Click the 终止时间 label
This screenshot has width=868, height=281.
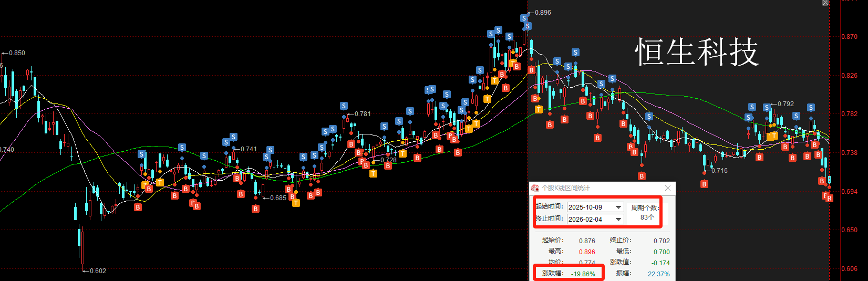point(549,218)
